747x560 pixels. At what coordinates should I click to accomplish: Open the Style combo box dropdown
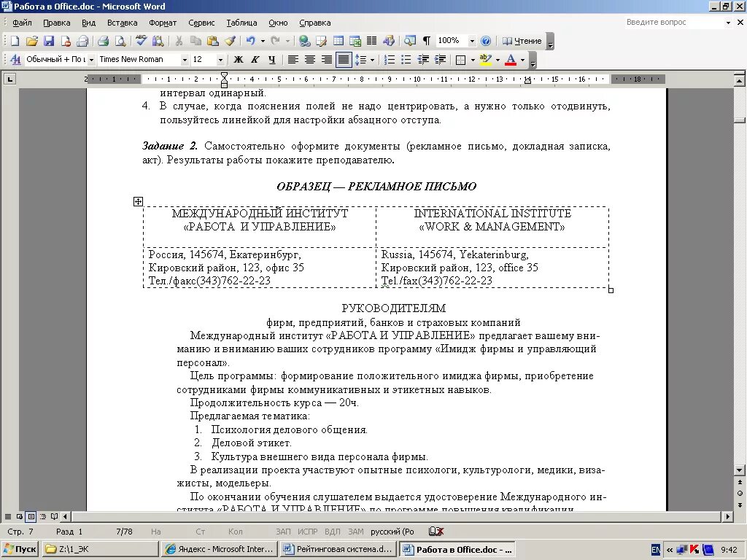[90, 60]
